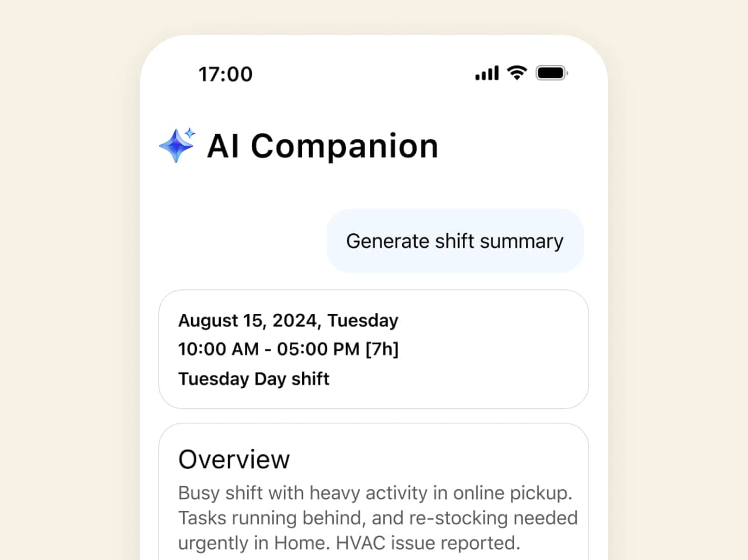Click the word Companion in the header

(345, 146)
